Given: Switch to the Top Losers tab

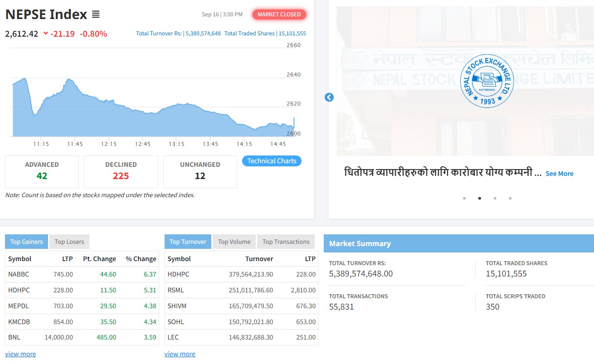Looking at the screenshot, I should click(x=69, y=242).
